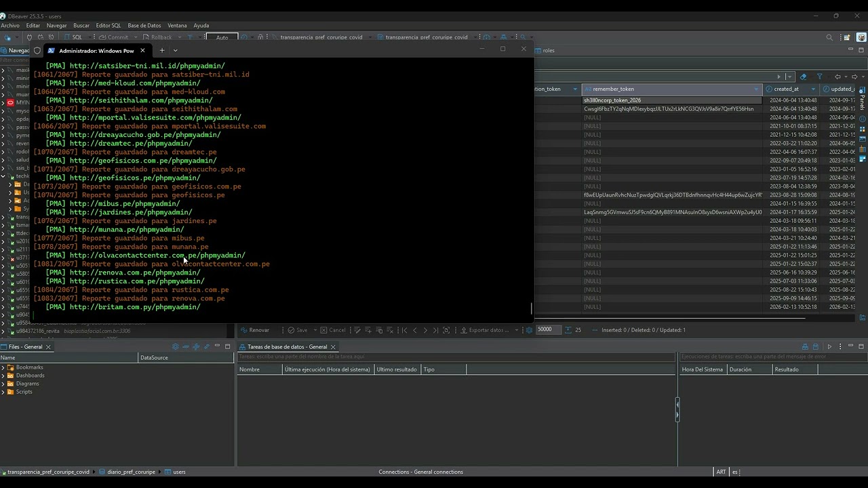Open the Tareas panel three-dots menu

[840, 346]
